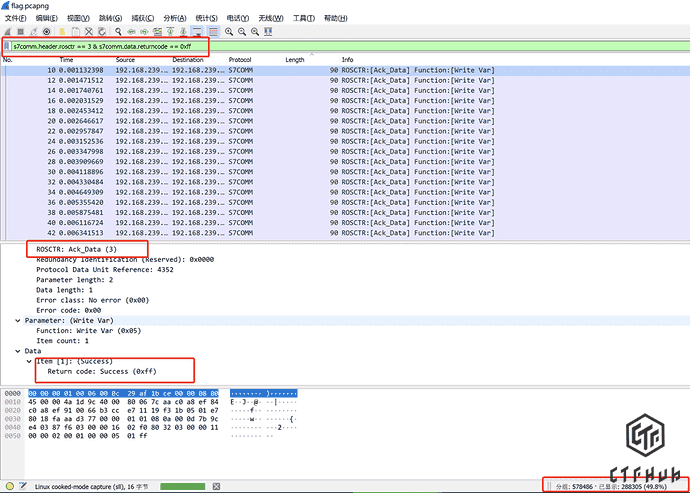
Task: Click the capture options gear icon
Action: 46,32
